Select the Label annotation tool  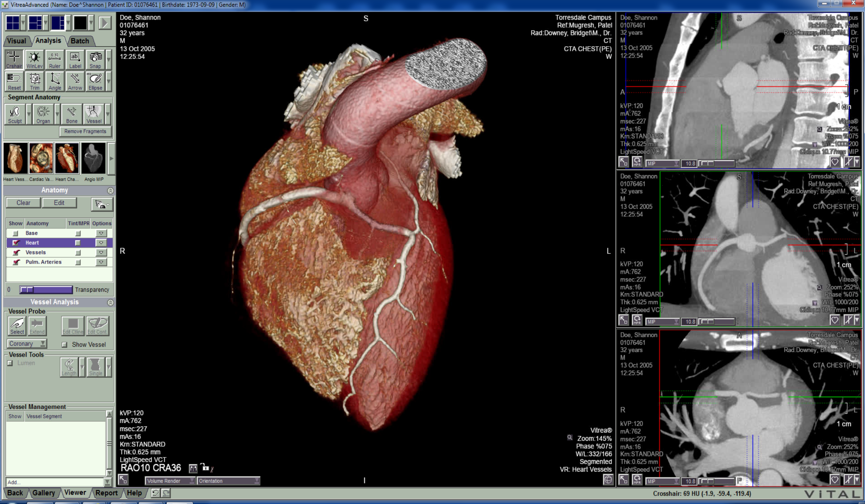pyautogui.click(x=75, y=59)
